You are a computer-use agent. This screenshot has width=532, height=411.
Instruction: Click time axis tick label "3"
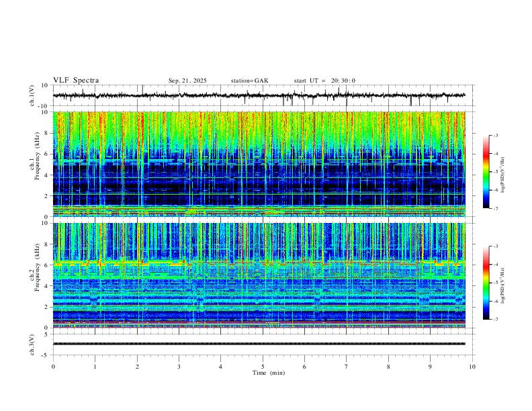click(179, 367)
